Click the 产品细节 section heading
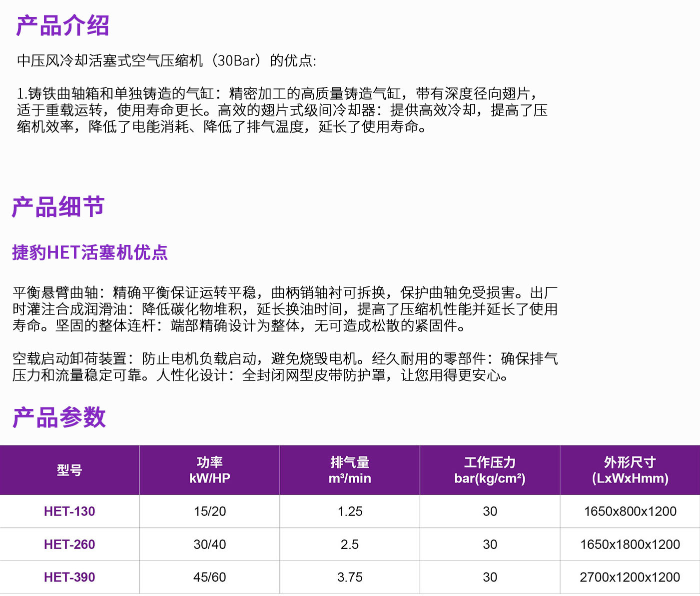Viewport: 700px width, 596px height. click(58, 207)
